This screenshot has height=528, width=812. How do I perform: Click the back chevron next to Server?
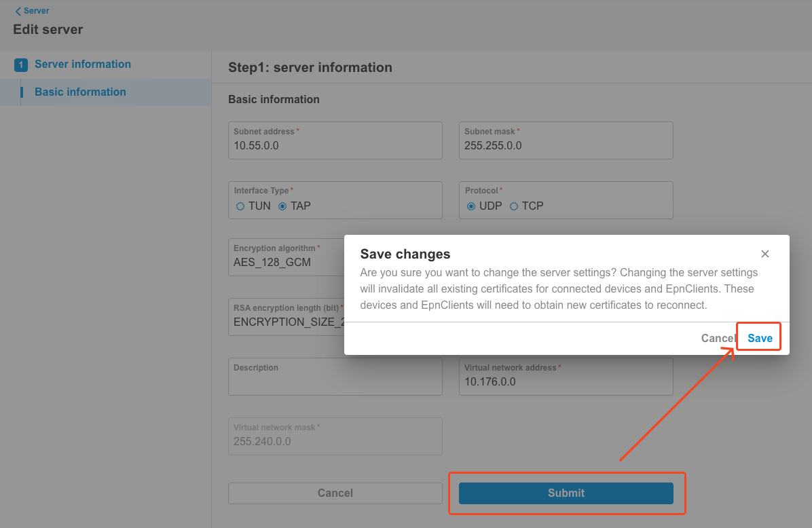point(18,10)
